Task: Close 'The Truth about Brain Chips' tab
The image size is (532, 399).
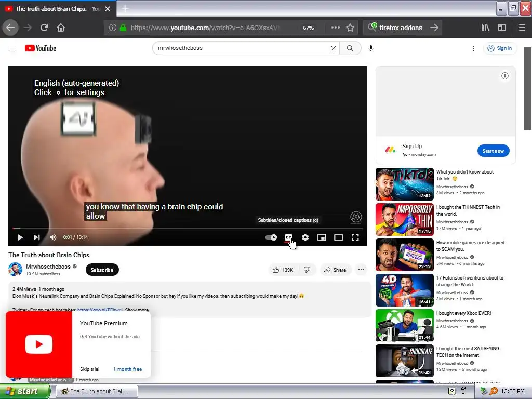Action: [108, 9]
